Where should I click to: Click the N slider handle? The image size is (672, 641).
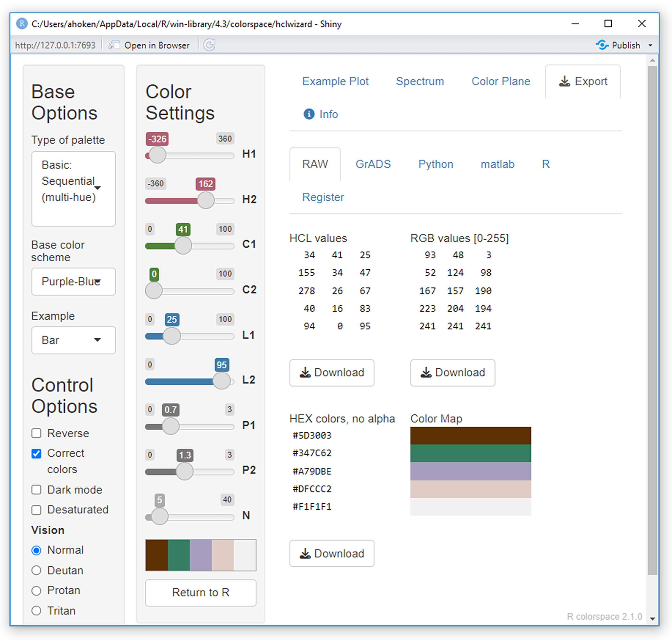coord(159,516)
